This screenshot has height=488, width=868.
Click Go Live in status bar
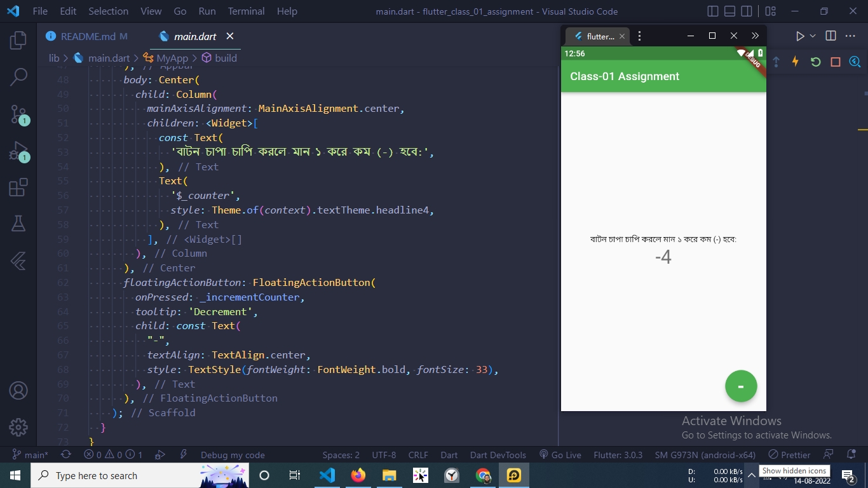coord(560,455)
